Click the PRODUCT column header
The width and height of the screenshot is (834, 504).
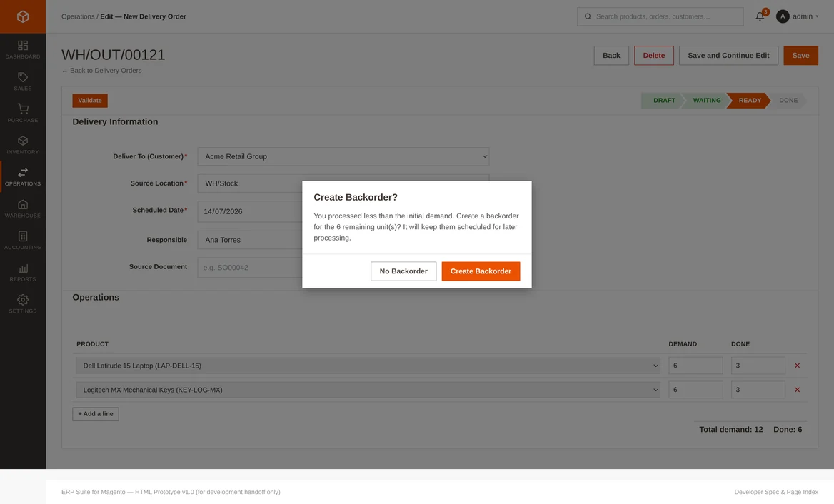(x=93, y=344)
